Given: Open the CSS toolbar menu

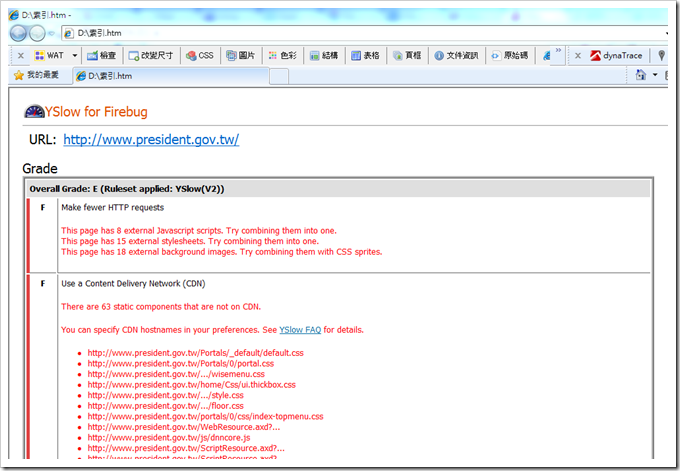Looking at the screenshot, I should 199,56.
